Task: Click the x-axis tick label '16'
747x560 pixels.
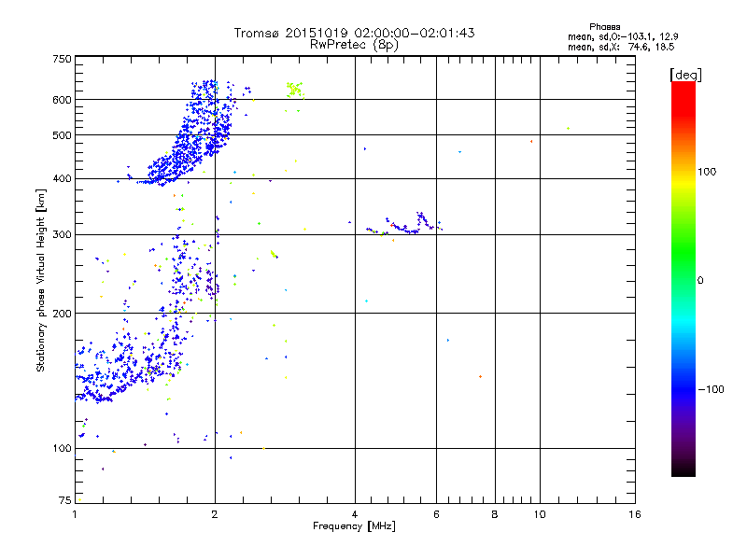Action: pyautogui.click(x=635, y=514)
